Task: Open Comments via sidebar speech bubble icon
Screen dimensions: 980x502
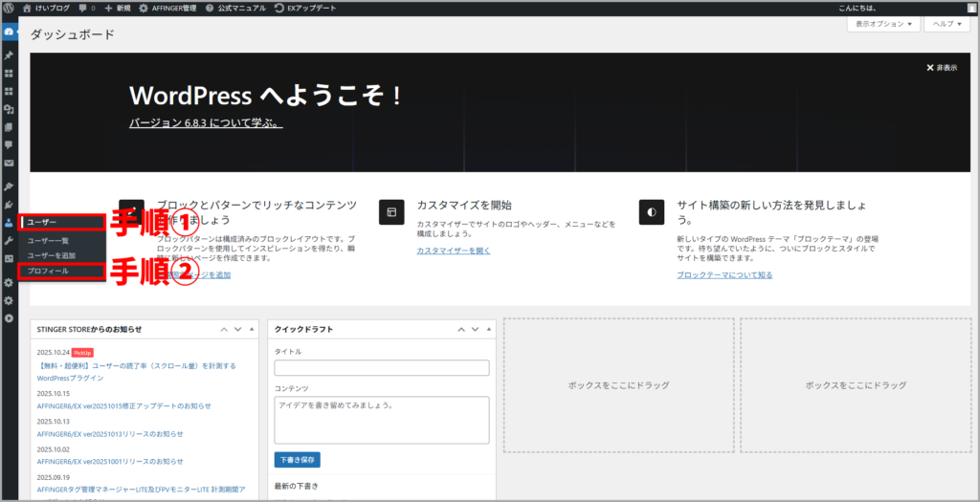Action: (x=9, y=145)
